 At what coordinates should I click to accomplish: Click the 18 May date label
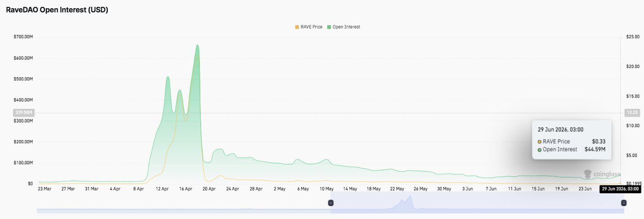pos(374,189)
